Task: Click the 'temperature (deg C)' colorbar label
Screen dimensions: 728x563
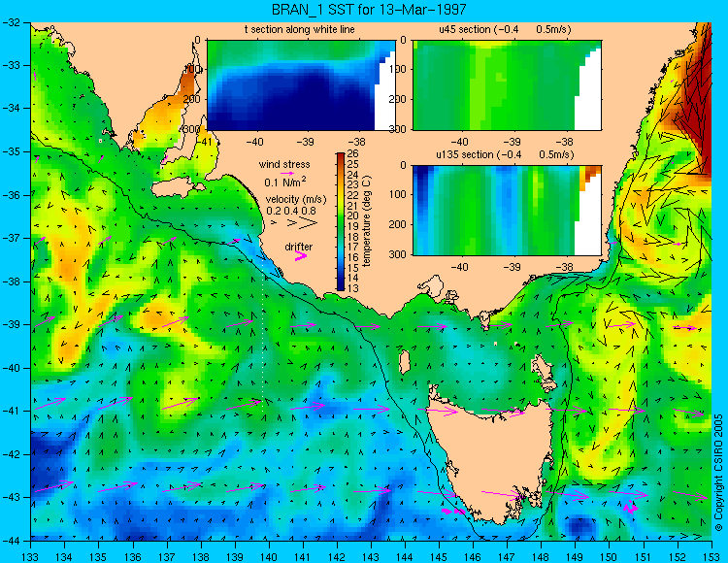Action: coord(367,221)
